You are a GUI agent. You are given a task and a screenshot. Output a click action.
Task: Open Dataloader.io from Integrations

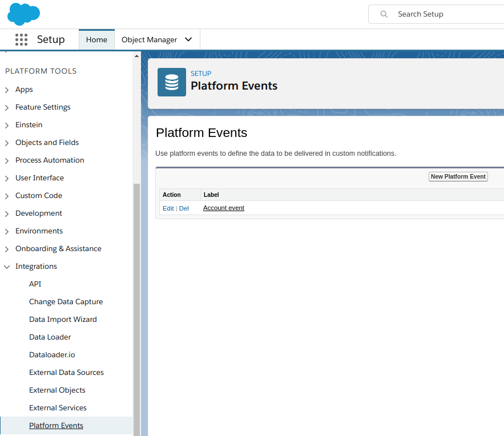tap(53, 354)
